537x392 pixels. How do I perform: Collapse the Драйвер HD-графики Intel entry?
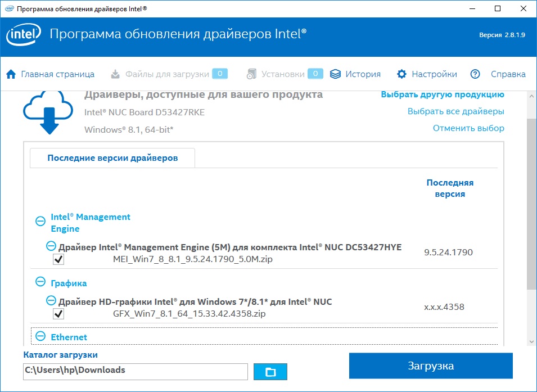(51, 300)
